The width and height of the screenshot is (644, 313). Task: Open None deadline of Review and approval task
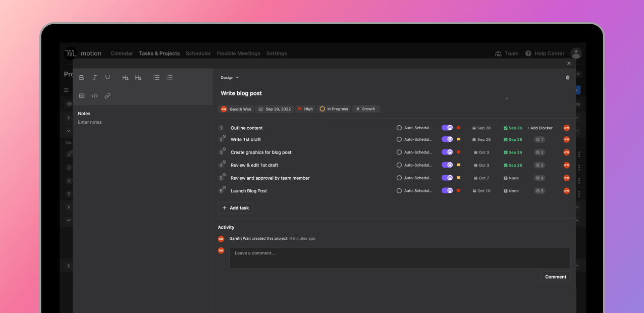(x=511, y=178)
